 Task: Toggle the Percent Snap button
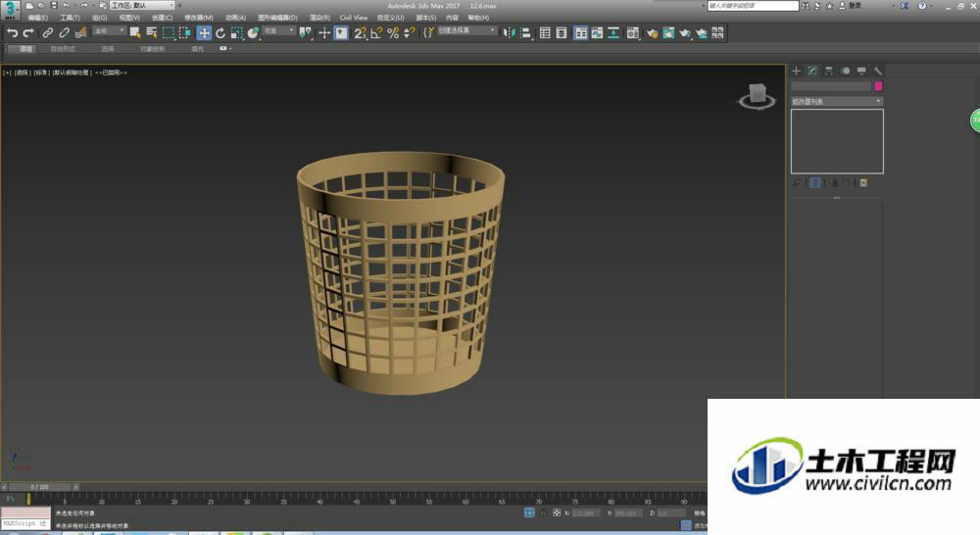393,33
